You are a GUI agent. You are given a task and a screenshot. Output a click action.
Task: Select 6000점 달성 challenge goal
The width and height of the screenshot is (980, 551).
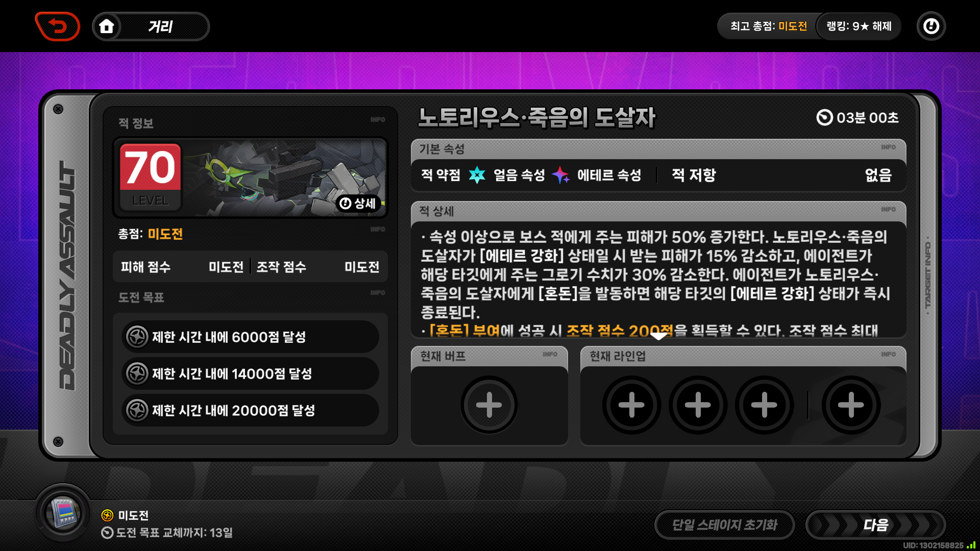251,337
